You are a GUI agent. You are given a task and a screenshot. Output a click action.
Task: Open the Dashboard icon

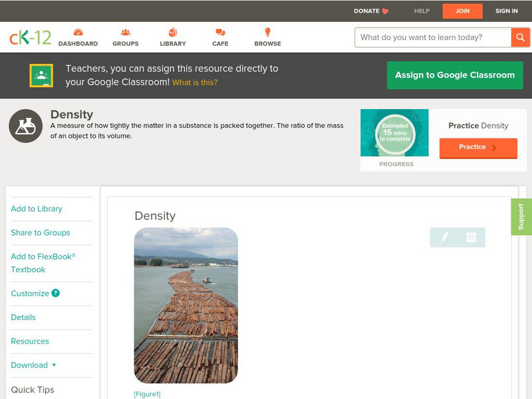tap(78, 33)
